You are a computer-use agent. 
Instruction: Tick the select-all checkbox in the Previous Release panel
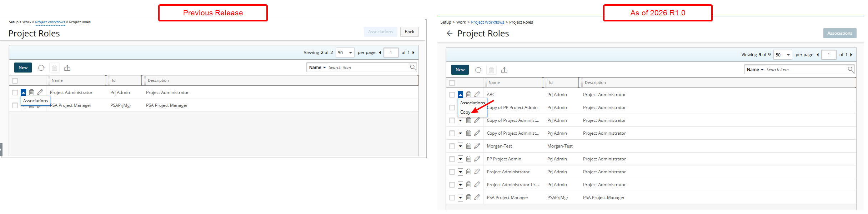(15, 81)
